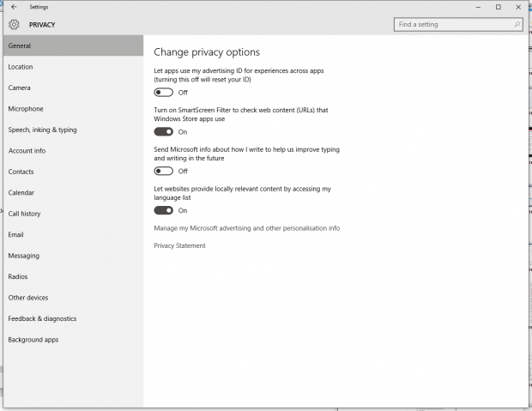This screenshot has width=532, height=411.
Task: Open Manage my Microsoft advertising link
Action: pos(246,228)
